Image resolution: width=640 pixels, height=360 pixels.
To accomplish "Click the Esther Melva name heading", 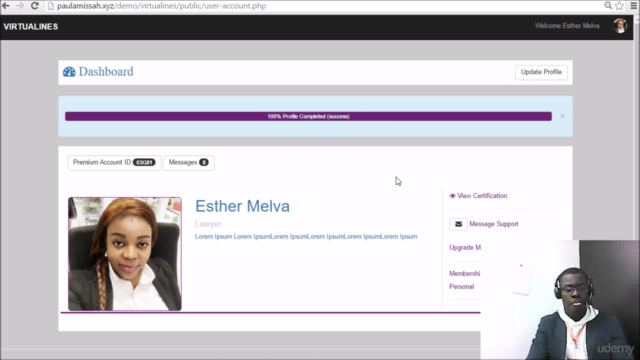I will 242,206.
